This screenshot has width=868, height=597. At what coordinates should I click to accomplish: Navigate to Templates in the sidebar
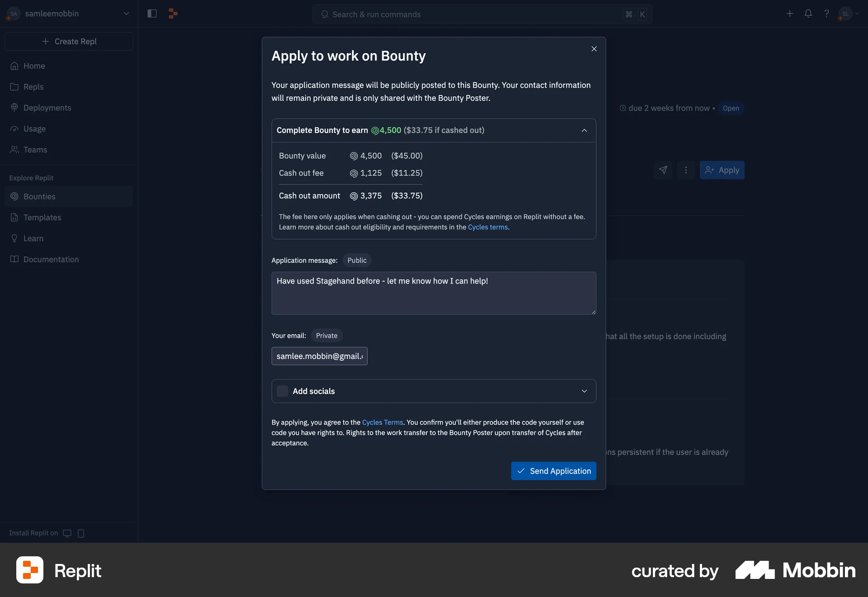tap(42, 217)
